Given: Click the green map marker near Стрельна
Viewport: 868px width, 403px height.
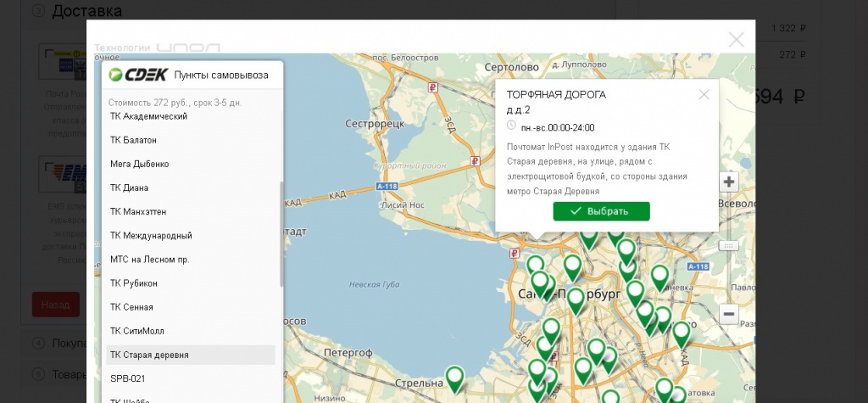Looking at the screenshot, I should click(455, 378).
